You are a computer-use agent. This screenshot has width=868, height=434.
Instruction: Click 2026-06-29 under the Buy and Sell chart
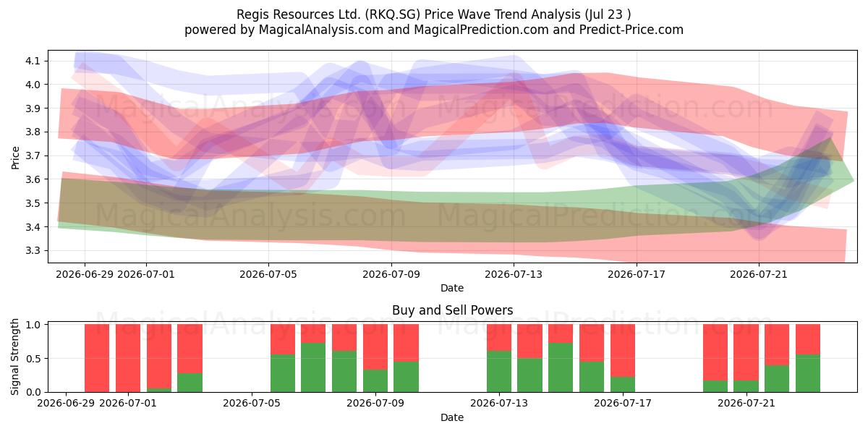[x=66, y=403]
